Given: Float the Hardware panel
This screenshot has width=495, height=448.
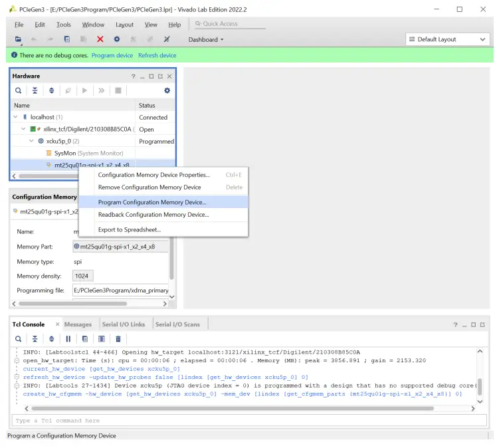Looking at the screenshot, I should 160,76.
